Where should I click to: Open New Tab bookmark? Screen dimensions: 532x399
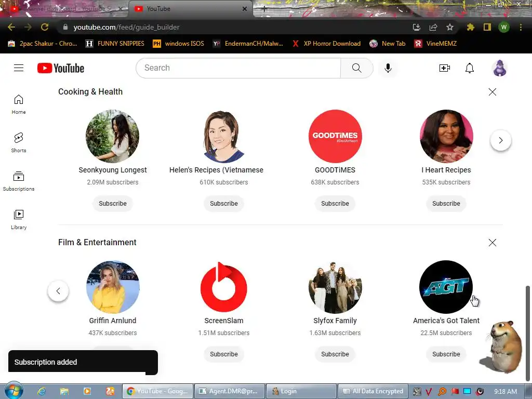[388, 44]
